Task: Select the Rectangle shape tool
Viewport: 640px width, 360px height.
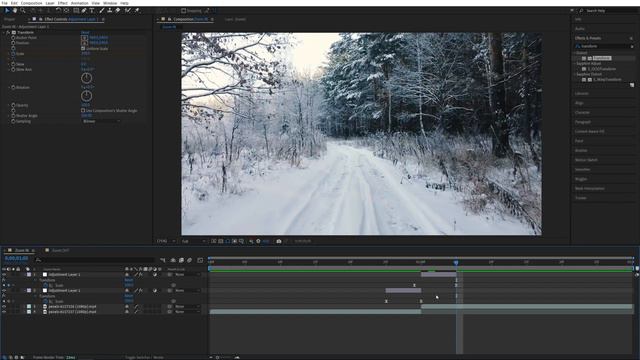Action: pyautogui.click(x=76, y=10)
